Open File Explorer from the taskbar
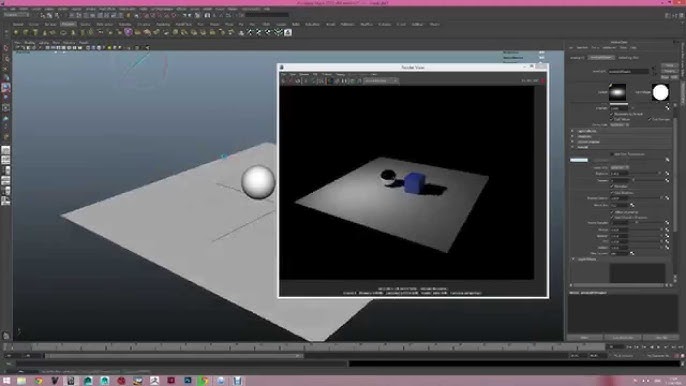This screenshot has height=386, width=686. [21, 381]
